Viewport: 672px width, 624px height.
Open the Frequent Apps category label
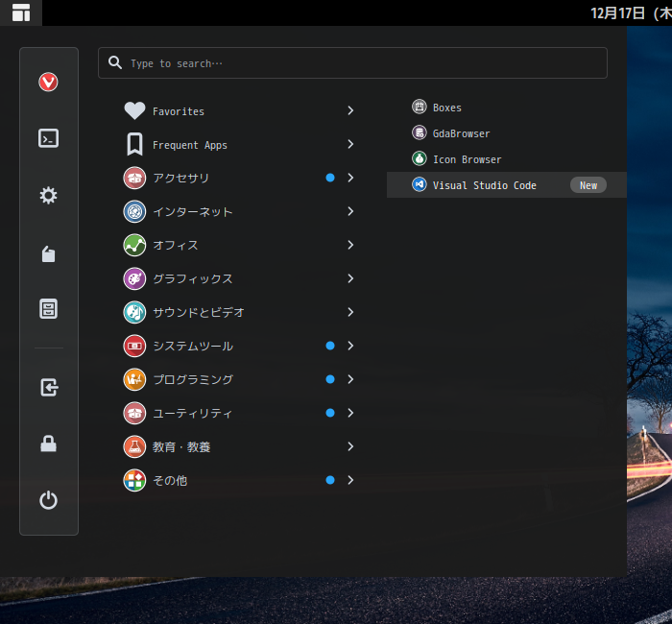(x=190, y=145)
